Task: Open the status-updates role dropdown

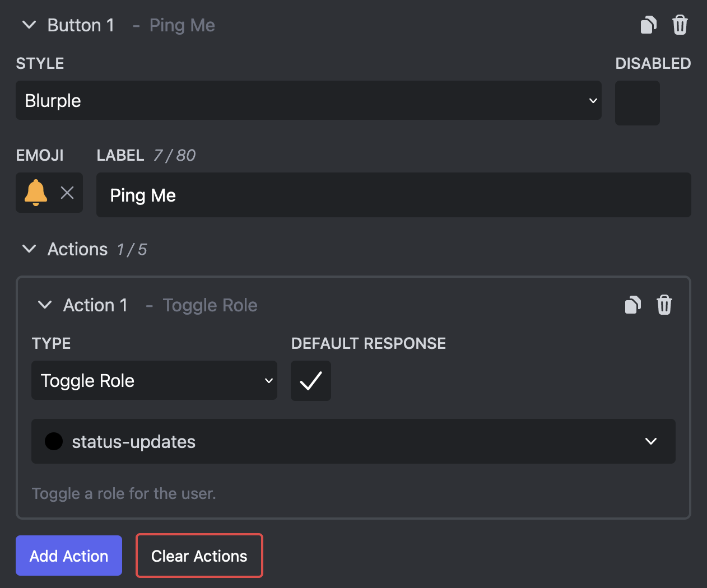Action: (353, 441)
